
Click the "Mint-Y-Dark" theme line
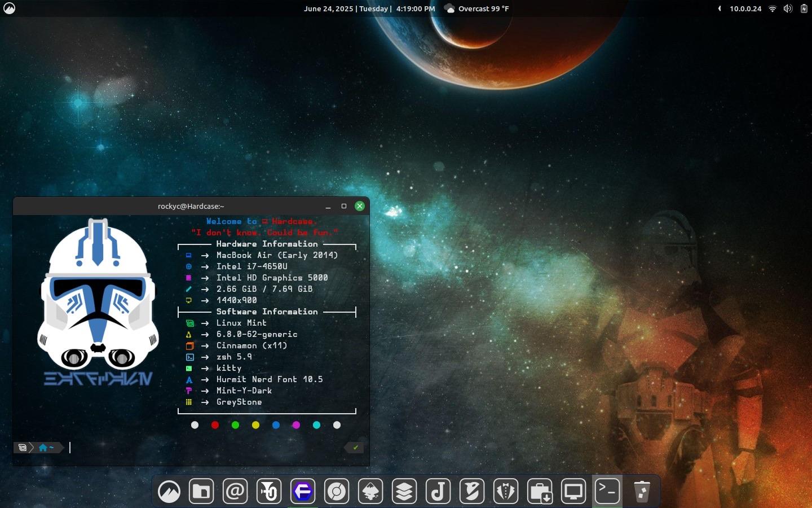tap(244, 391)
